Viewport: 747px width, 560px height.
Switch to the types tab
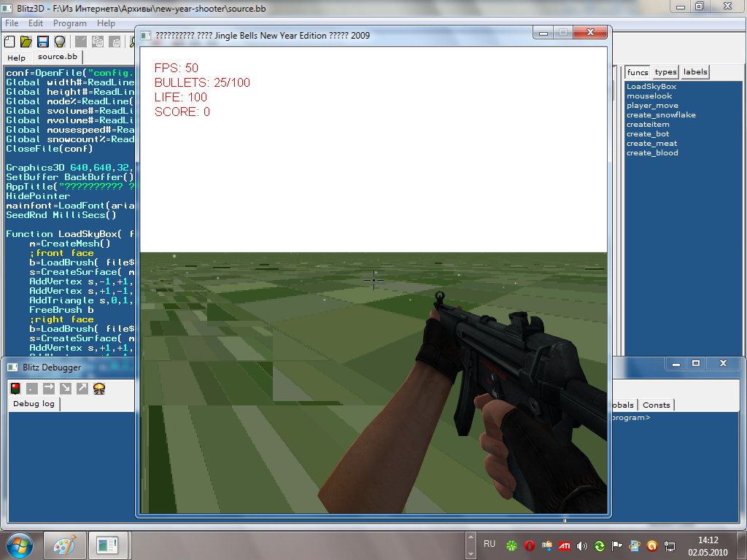coord(665,71)
